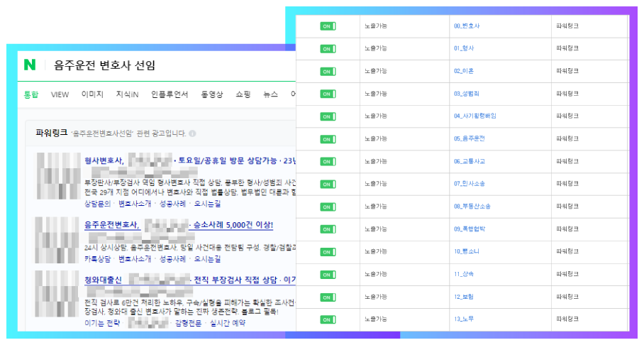Click 변호사소개 under the 음주운전변호사 ad

tap(135, 259)
